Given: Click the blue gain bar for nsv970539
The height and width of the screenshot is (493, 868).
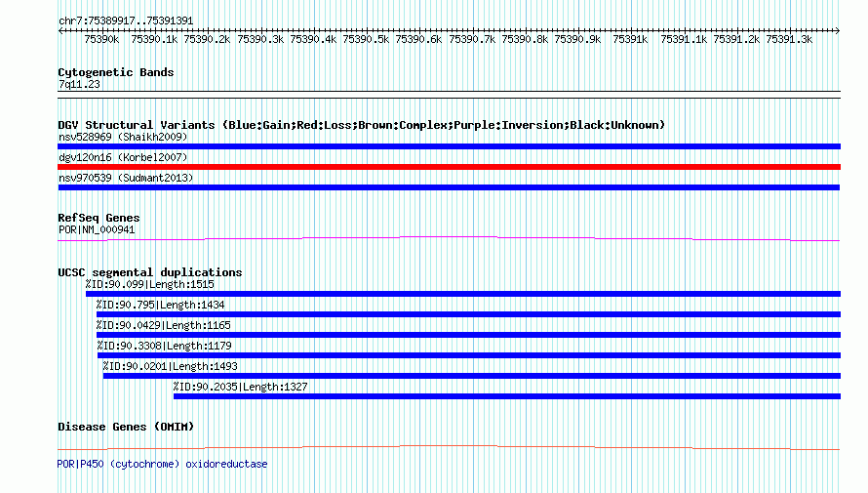Looking at the screenshot, I should tap(449, 187).
